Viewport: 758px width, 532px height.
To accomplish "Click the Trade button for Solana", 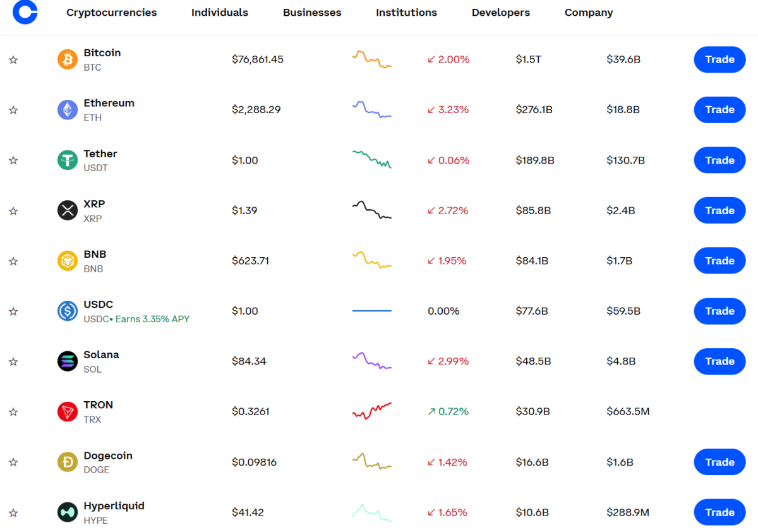I will click(x=720, y=361).
